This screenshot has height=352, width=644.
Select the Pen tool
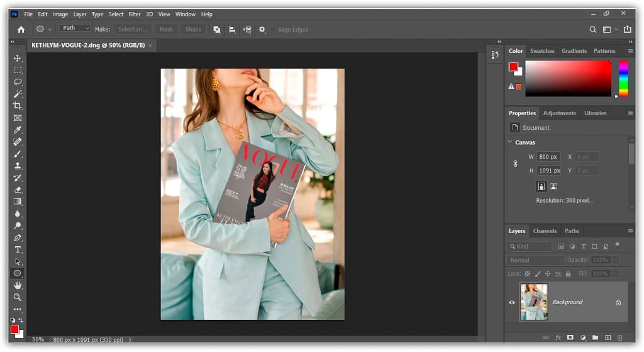17,237
